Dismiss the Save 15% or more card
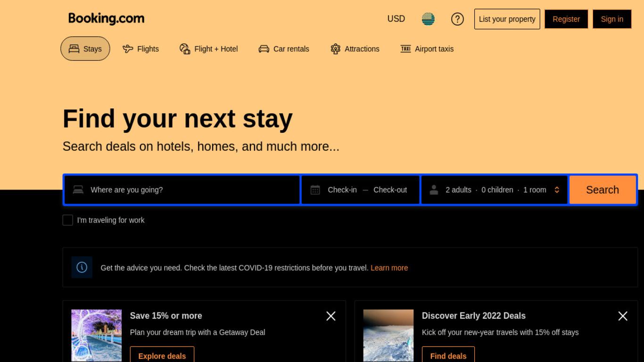 pos(331,316)
